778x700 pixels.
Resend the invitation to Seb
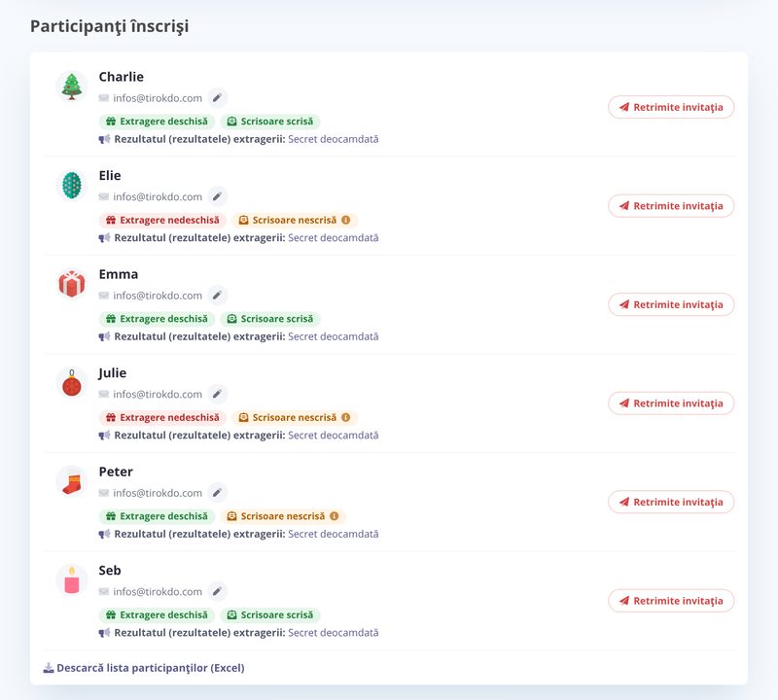(671, 601)
